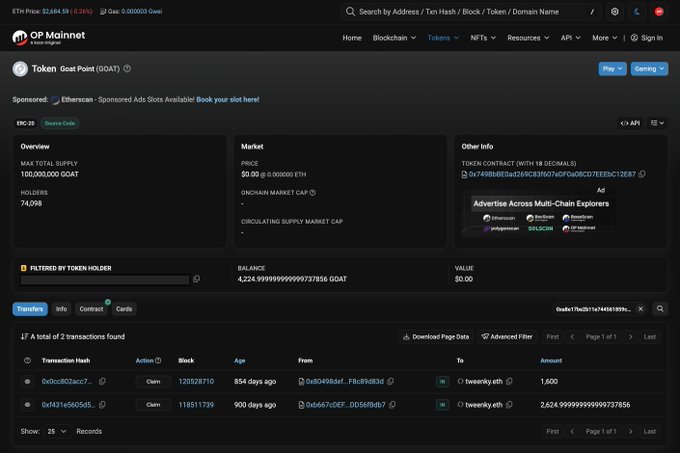Click top pagination Last button

(650, 337)
